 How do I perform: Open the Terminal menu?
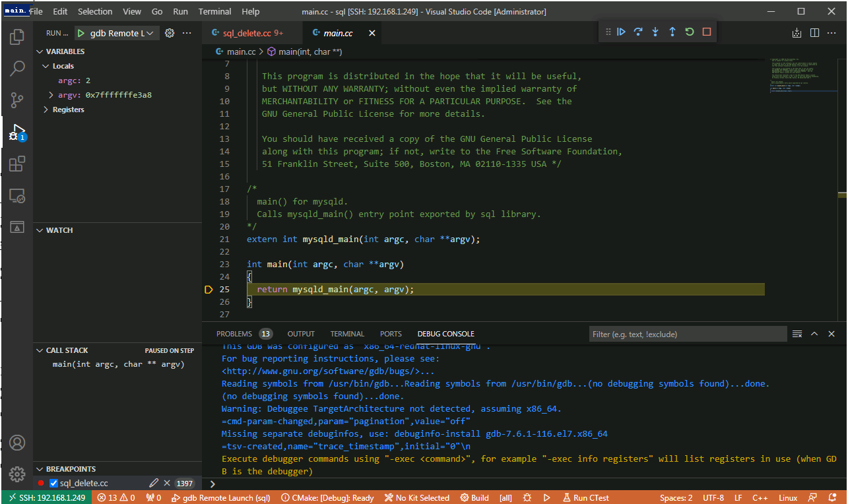(214, 11)
